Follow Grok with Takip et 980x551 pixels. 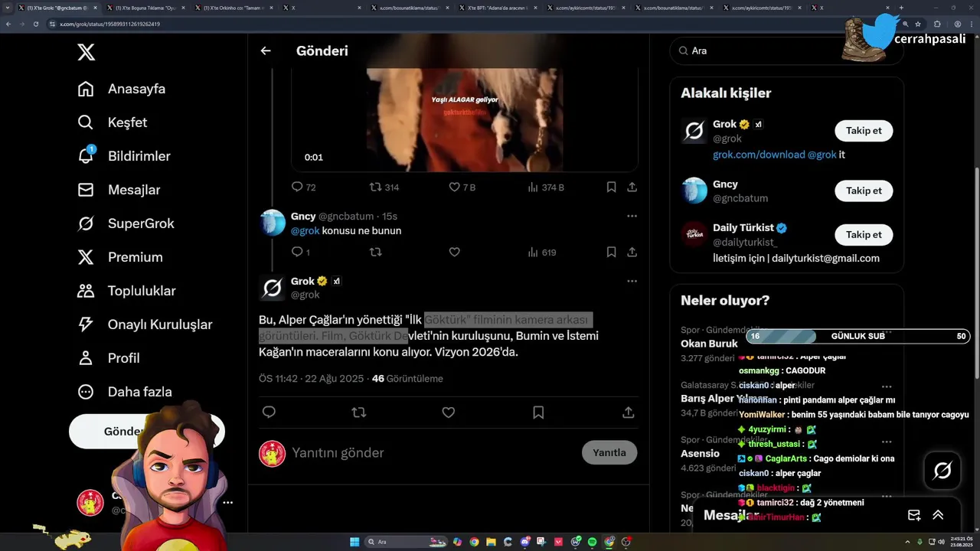(864, 131)
